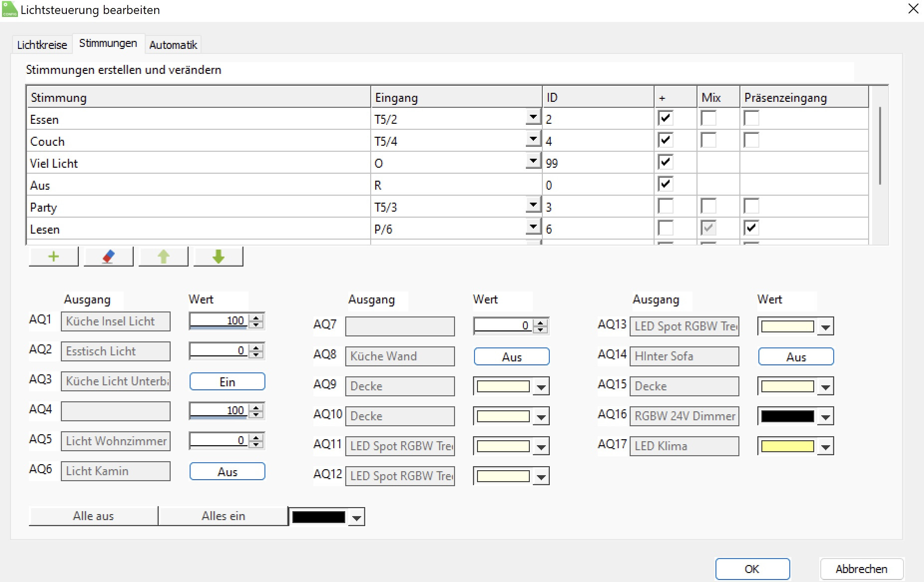The width and height of the screenshot is (924, 582).
Task: Open the Automatik tab
Action: (173, 45)
